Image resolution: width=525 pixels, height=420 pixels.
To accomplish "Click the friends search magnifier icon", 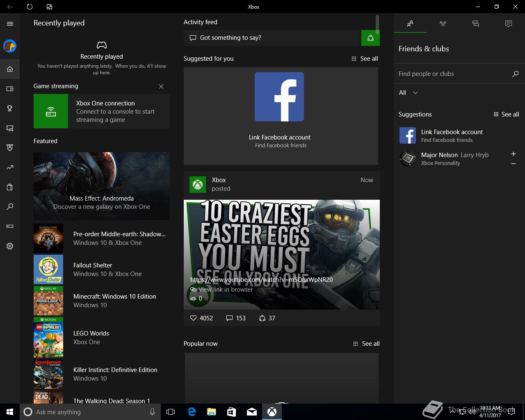I will pos(515,74).
